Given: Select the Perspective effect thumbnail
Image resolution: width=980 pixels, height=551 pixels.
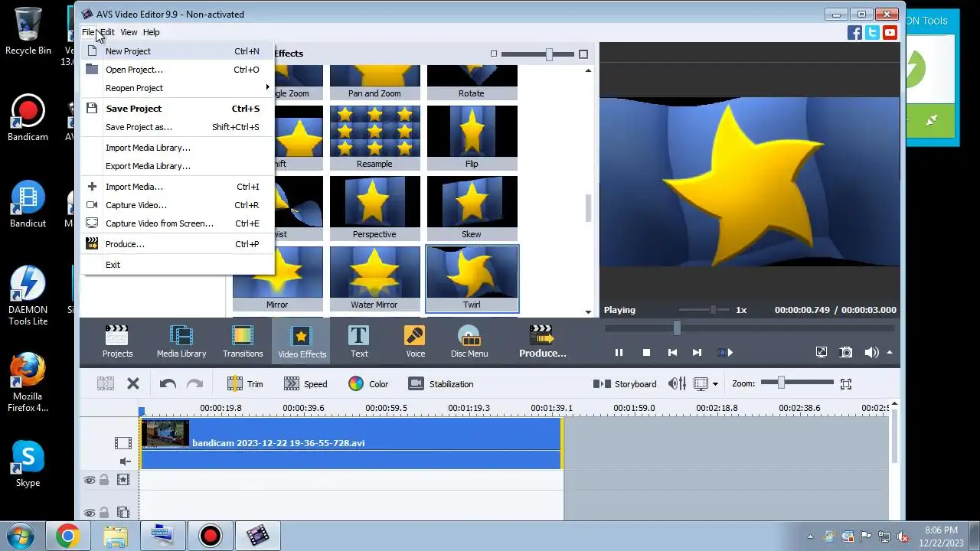Looking at the screenshot, I should click(x=374, y=208).
